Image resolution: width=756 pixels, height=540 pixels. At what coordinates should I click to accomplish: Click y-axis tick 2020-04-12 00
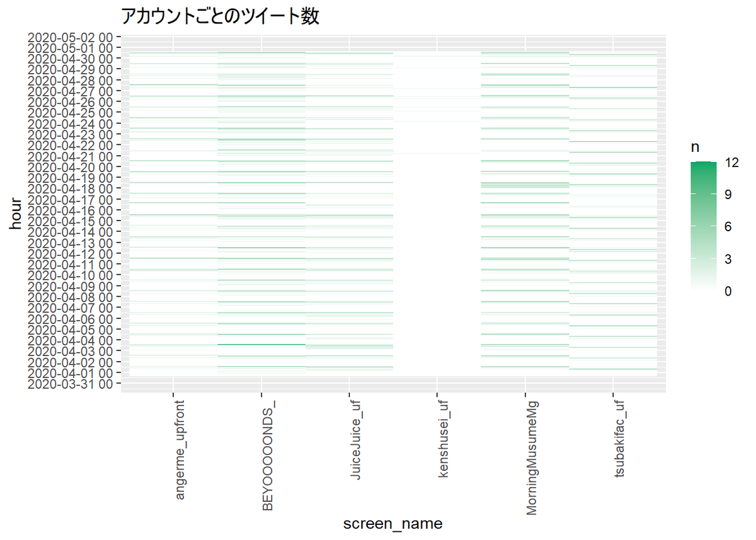(x=71, y=254)
